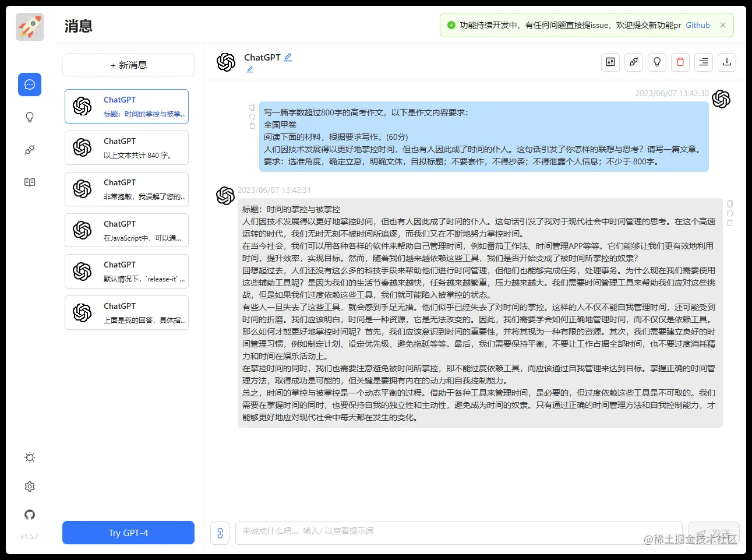Send message with 发送 button

coord(714,533)
